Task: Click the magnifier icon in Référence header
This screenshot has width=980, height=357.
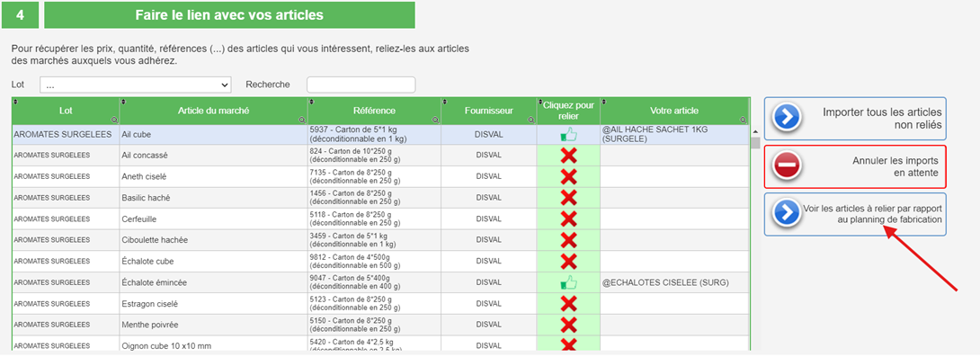Action: click(436, 120)
